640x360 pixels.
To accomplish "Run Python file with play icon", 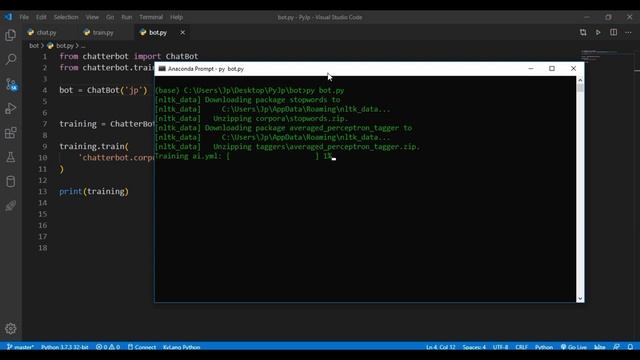I will 598,32.
